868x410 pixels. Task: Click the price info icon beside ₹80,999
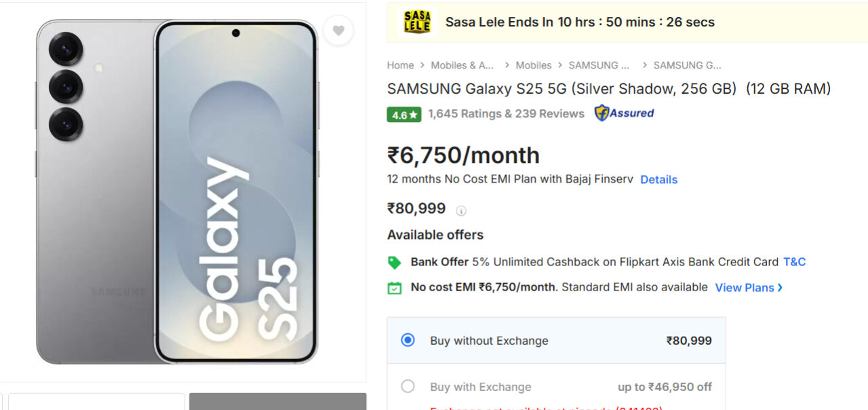(461, 210)
